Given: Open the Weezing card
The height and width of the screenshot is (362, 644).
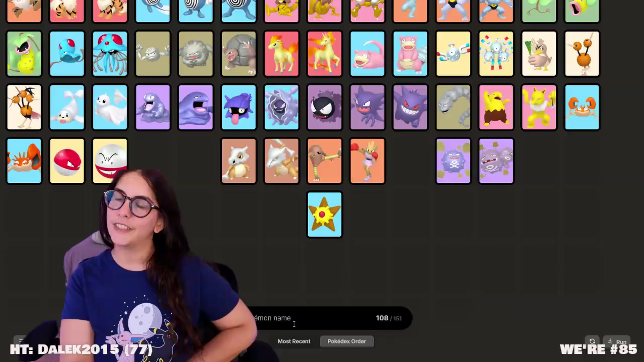Looking at the screenshot, I should coord(496,161).
